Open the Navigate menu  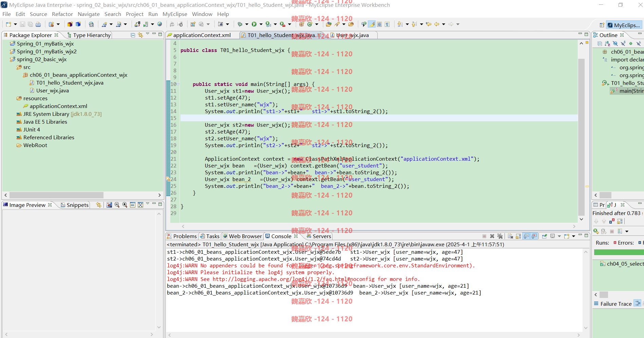(89, 14)
